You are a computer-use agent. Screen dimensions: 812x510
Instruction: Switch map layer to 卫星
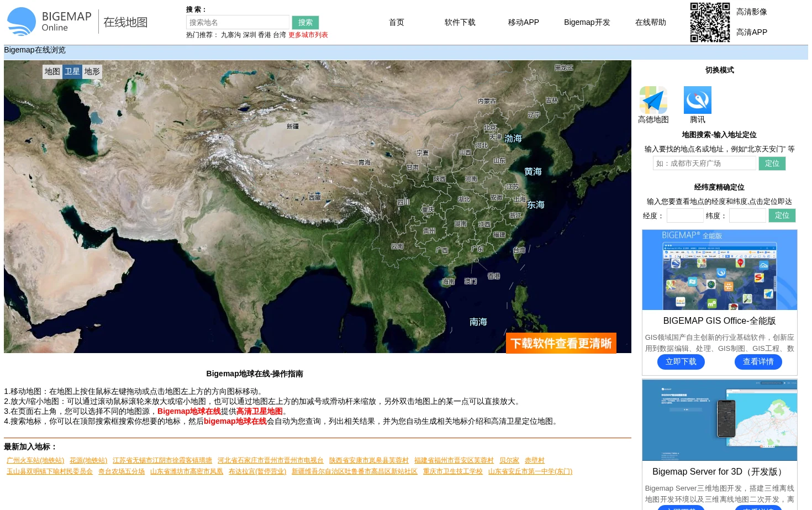coord(72,72)
